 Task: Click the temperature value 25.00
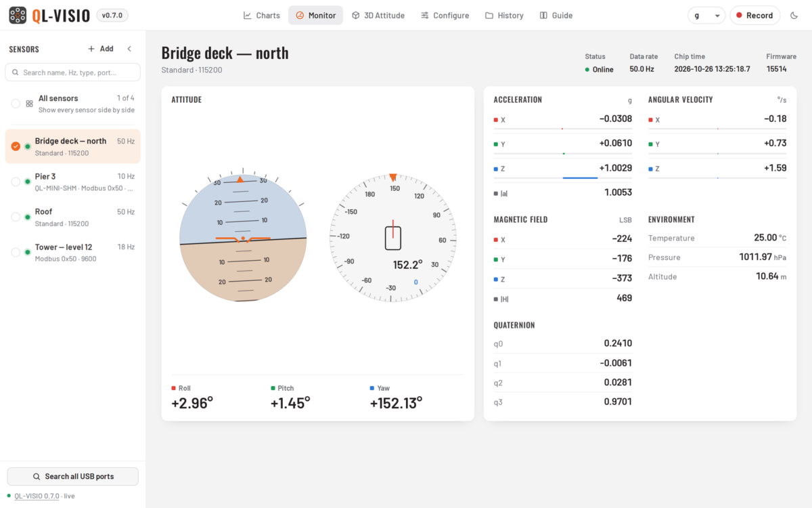pyautogui.click(x=765, y=238)
